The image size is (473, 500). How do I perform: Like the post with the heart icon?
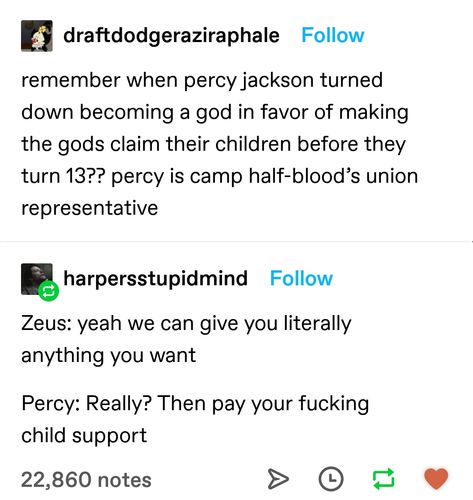pos(436,478)
